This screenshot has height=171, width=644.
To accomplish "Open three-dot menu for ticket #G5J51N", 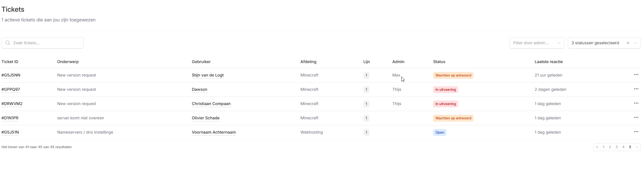I will pyautogui.click(x=636, y=132).
